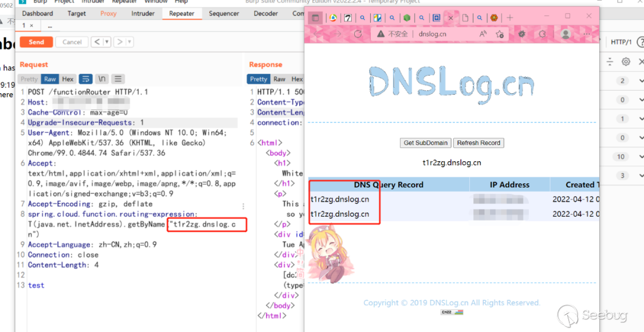
Task: Click the orange Send button
Action: 36,42
